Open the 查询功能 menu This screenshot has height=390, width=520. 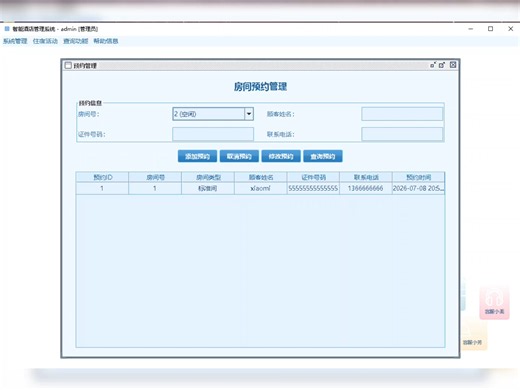point(76,41)
